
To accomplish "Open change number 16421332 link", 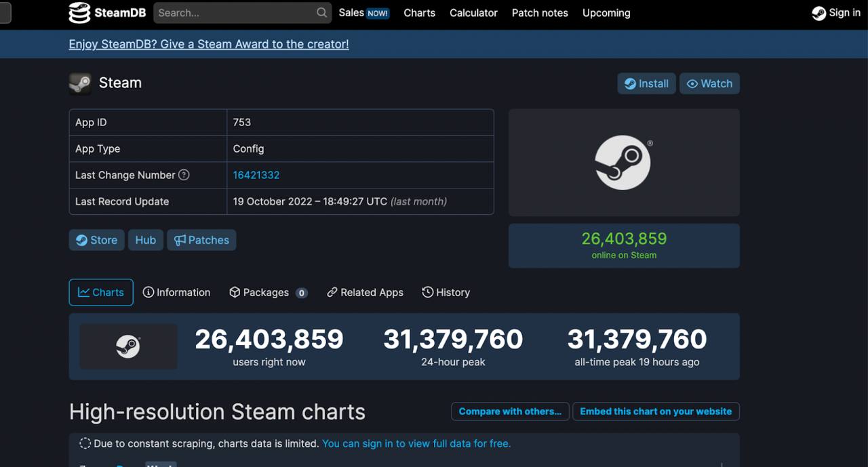I will click(256, 175).
